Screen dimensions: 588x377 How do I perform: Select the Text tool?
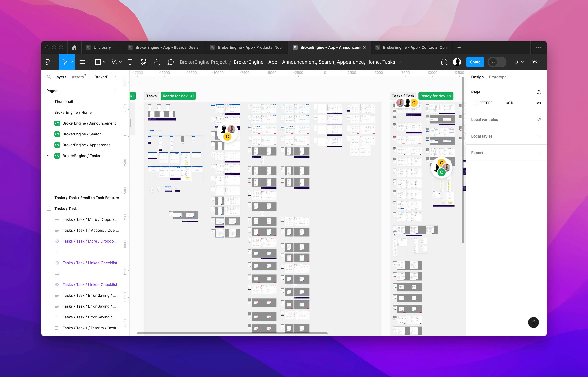pos(130,62)
